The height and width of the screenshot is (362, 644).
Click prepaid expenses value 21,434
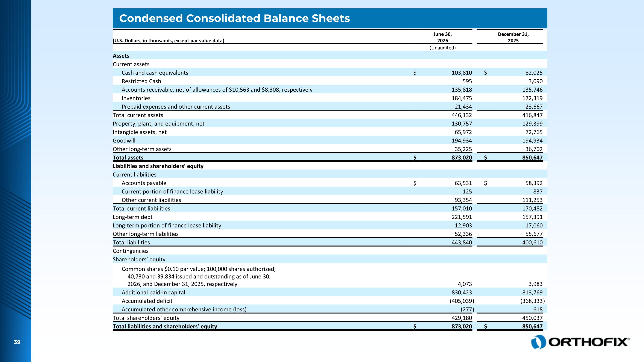[x=463, y=107]
